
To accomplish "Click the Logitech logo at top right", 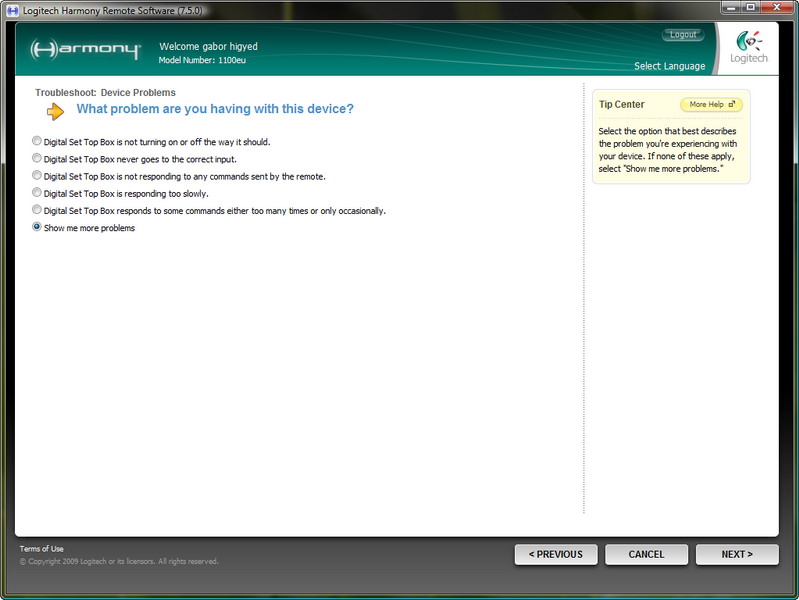I will 749,48.
